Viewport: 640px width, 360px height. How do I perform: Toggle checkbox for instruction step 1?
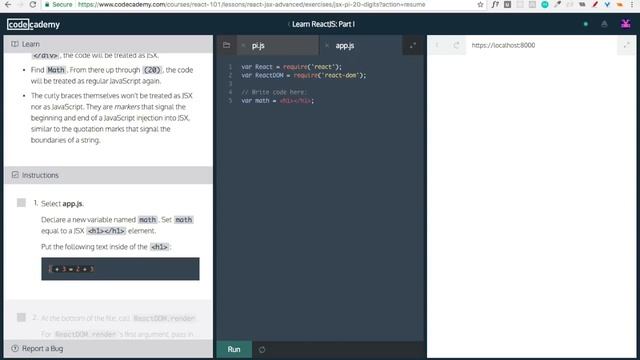click(21, 202)
